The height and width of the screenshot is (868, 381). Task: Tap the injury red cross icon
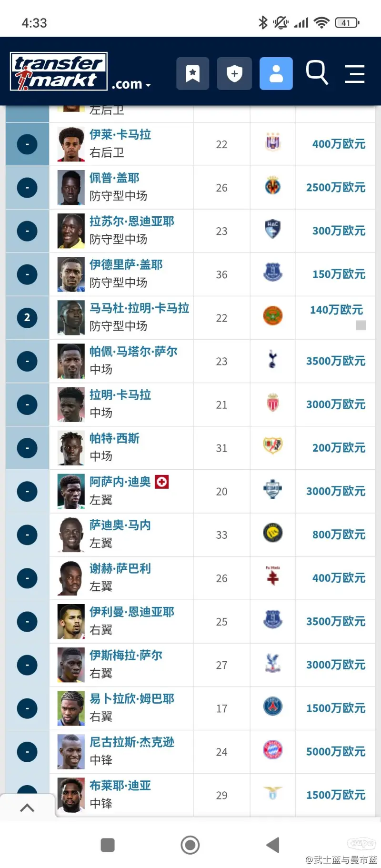[x=162, y=482]
